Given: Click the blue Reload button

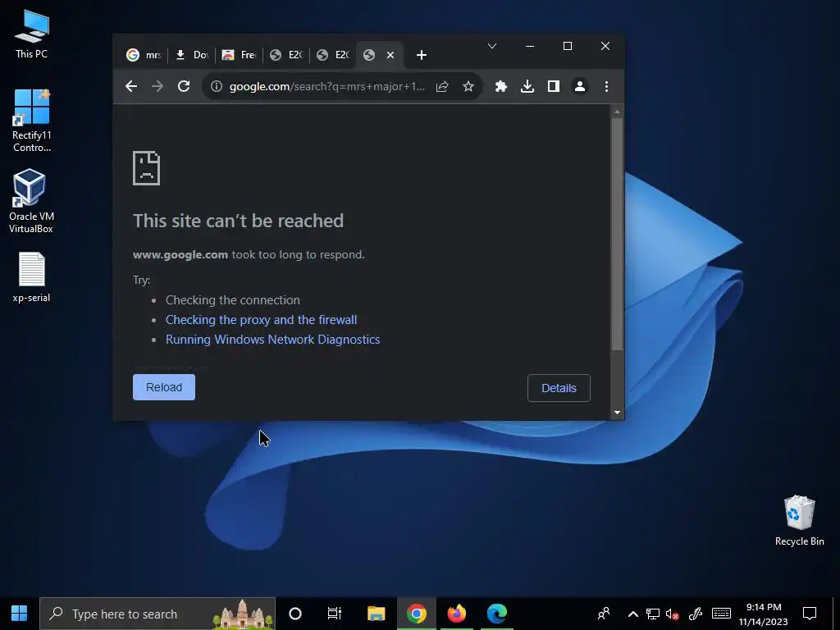Looking at the screenshot, I should pyautogui.click(x=164, y=387).
